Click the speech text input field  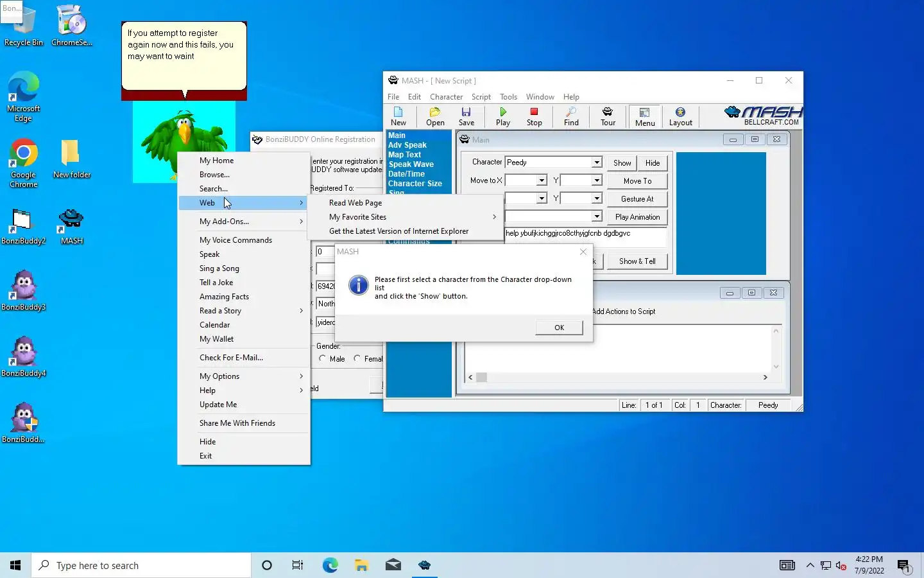585,236
